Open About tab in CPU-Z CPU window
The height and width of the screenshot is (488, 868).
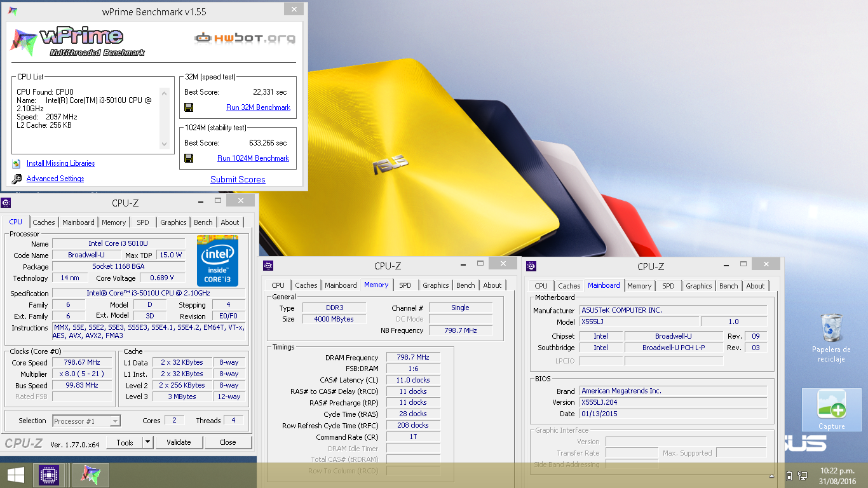point(230,222)
